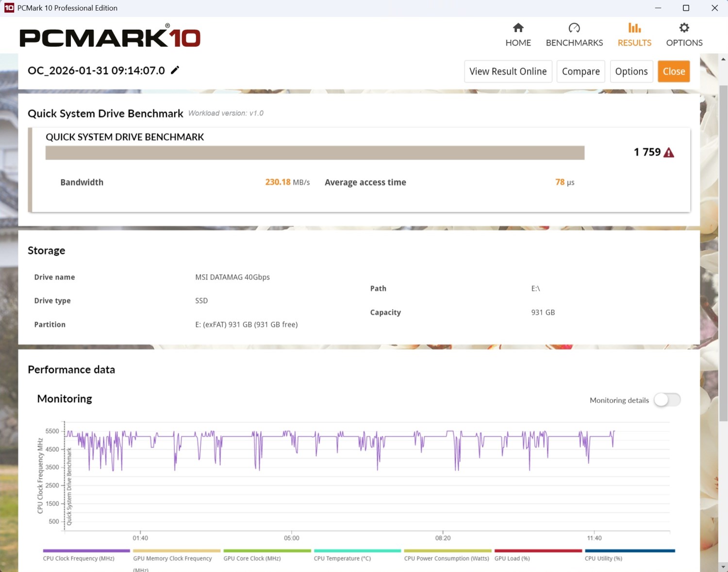Click the 08:20 time axis label
This screenshot has width=728, height=572.
coord(443,538)
